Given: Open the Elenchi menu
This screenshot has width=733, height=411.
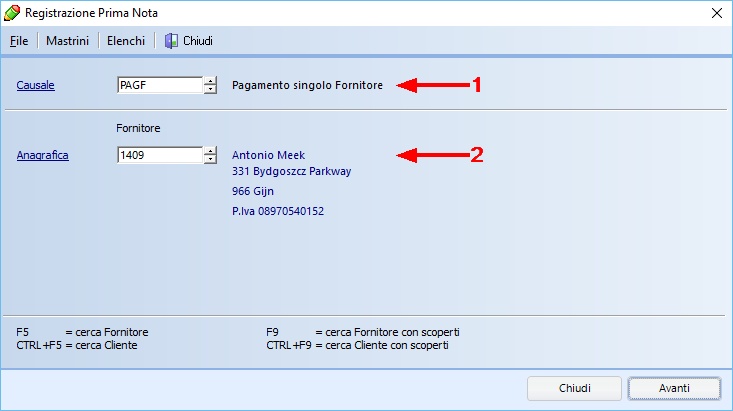Looking at the screenshot, I should tap(126, 41).
